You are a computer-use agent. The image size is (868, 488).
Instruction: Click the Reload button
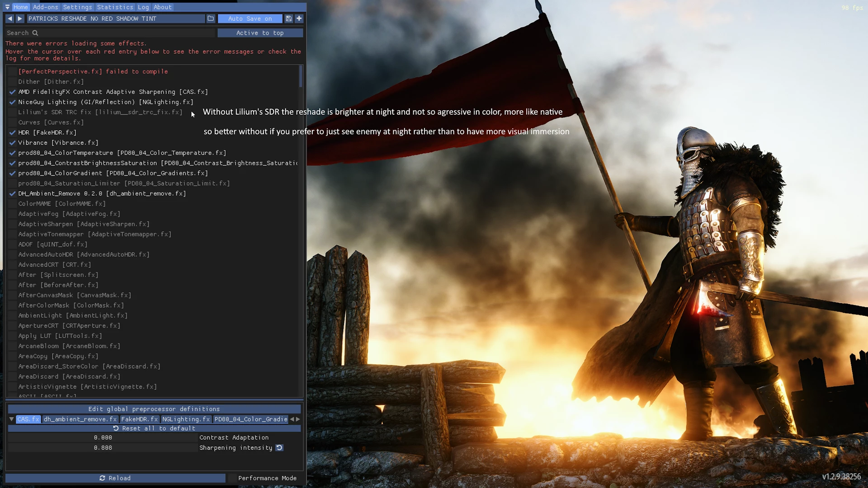pos(115,478)
